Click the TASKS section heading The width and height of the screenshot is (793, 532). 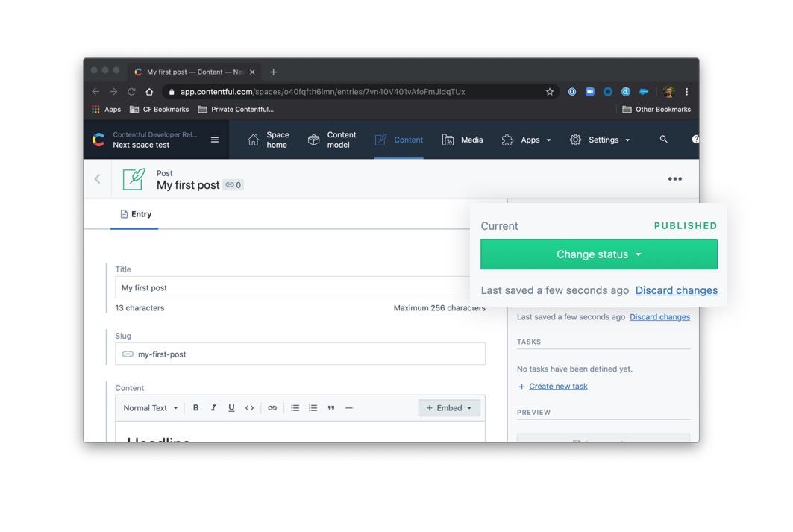pos(528,342)
